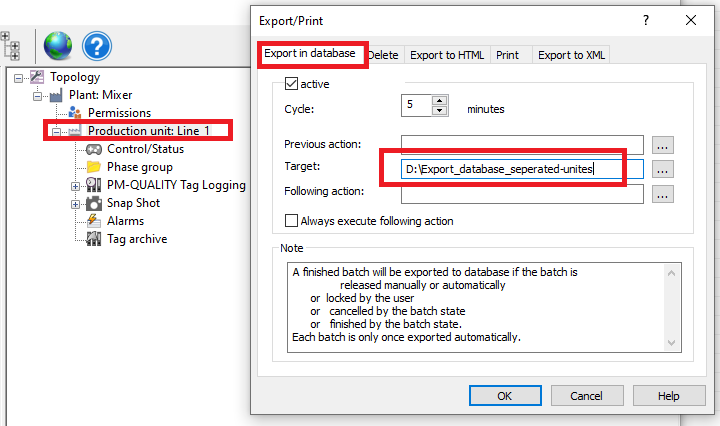Viewport: 720px width, 426px height.
Task: Enable Always execute following action
Action: 292,221
